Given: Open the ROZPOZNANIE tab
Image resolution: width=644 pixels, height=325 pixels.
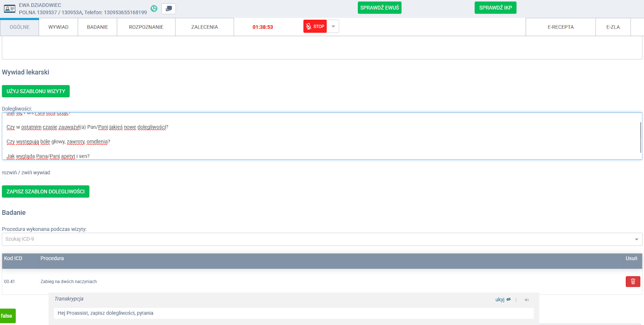Looking at the screenshot, I should click(x=146, y=27).
